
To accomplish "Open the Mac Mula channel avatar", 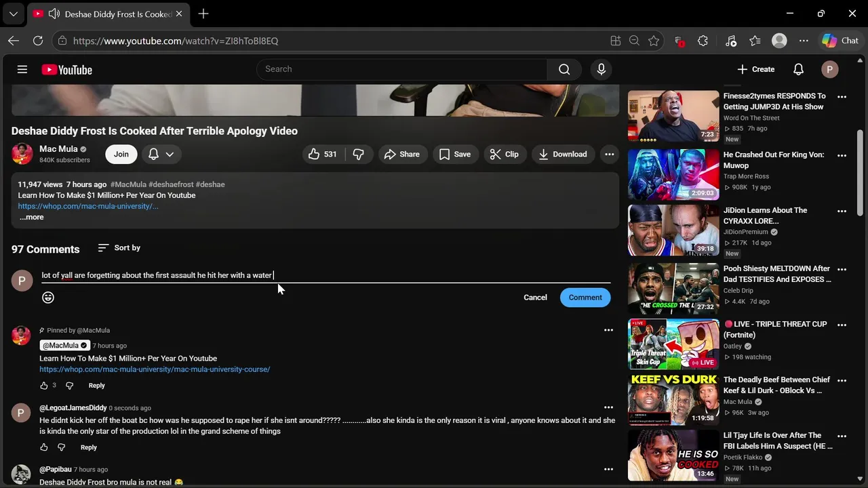I will 22,154.
